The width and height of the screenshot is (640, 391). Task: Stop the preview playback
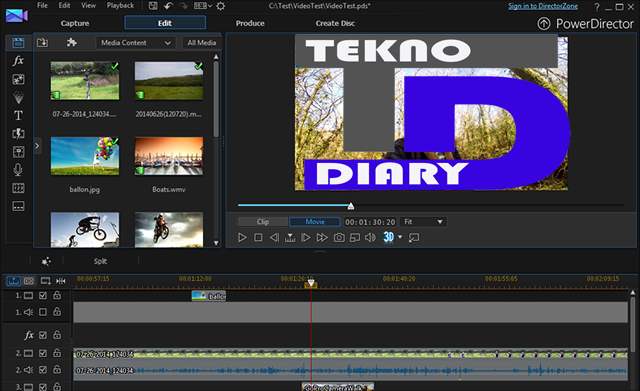click(x=258, y=238)
